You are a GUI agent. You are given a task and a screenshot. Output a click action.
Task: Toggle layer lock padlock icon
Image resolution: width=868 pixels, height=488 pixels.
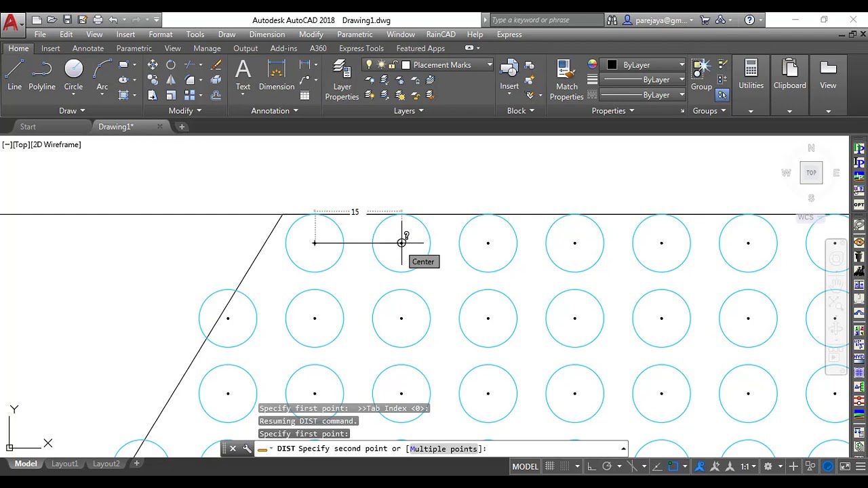(x=393, y=65)
